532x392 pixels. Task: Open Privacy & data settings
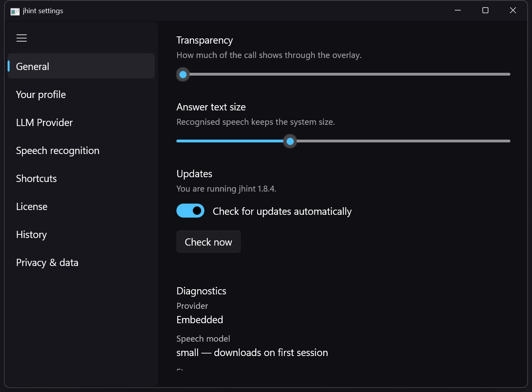(81, 262)
